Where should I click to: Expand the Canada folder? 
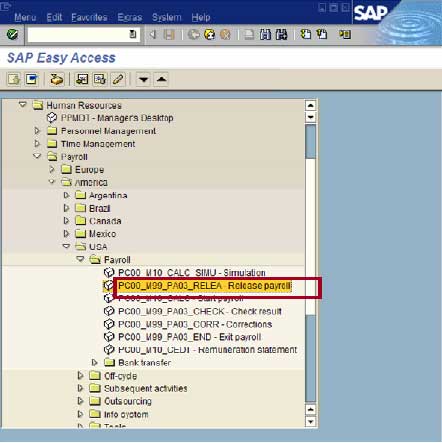click(66, 221)
